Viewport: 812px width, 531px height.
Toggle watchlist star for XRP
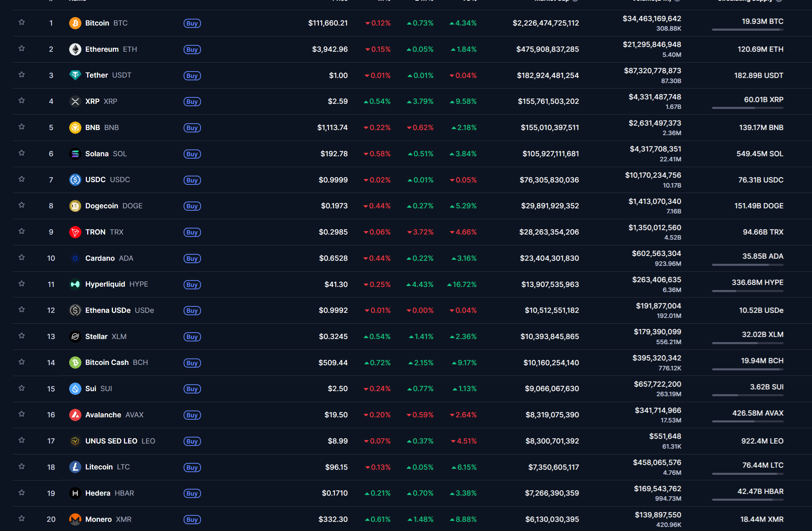coord(21,101)
